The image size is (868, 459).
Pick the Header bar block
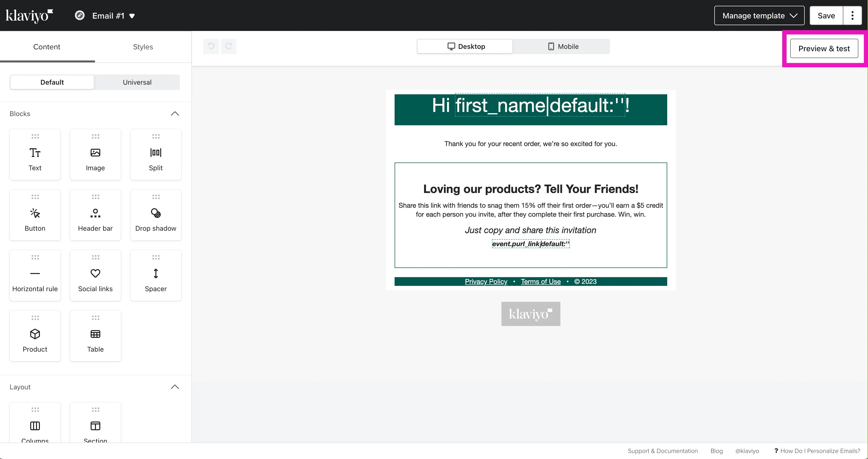click(x=95, y=215)
